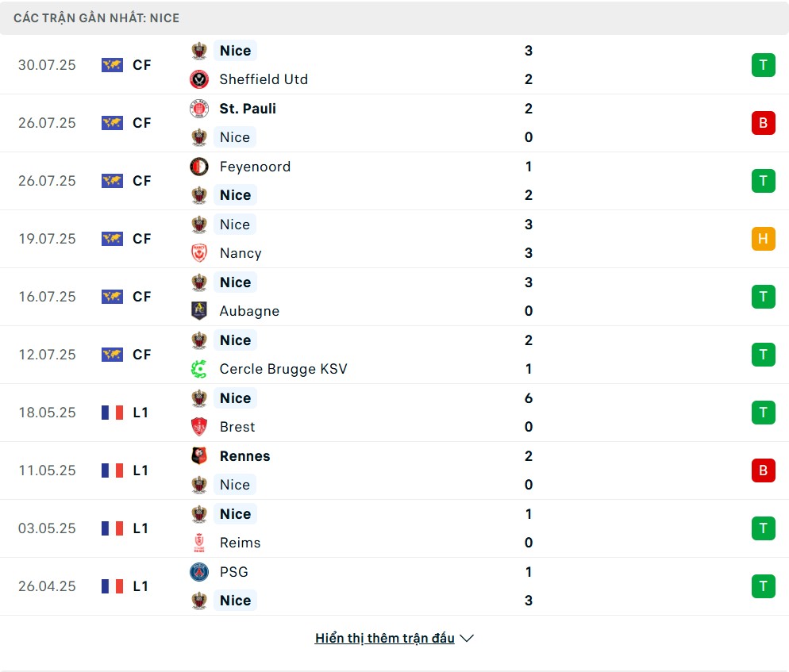Image resolution: width=789 pixels, height=672 pixels.
Task: Click the Brest club crest
Action: coord(199,427)
